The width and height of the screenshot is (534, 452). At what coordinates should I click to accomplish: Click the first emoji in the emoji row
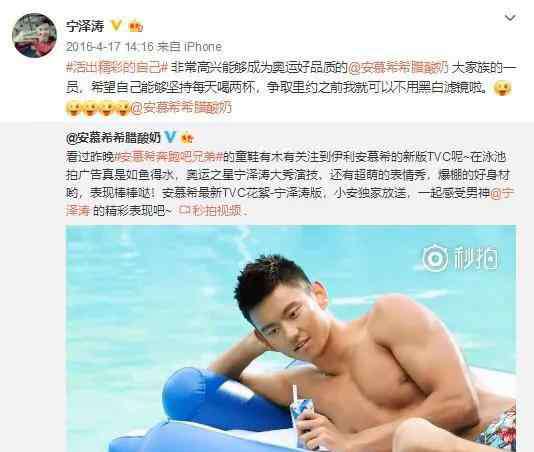(x=74, y=108)
